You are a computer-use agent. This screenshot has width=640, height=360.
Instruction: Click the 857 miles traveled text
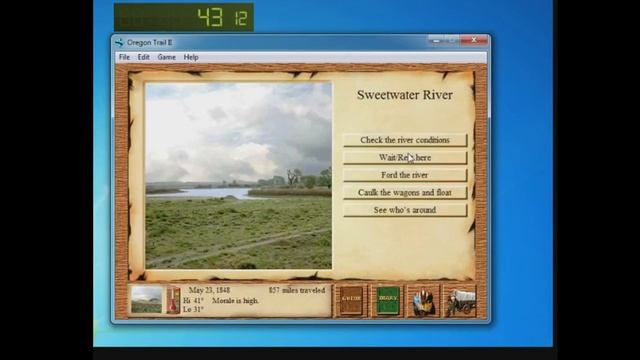(297, 290)
